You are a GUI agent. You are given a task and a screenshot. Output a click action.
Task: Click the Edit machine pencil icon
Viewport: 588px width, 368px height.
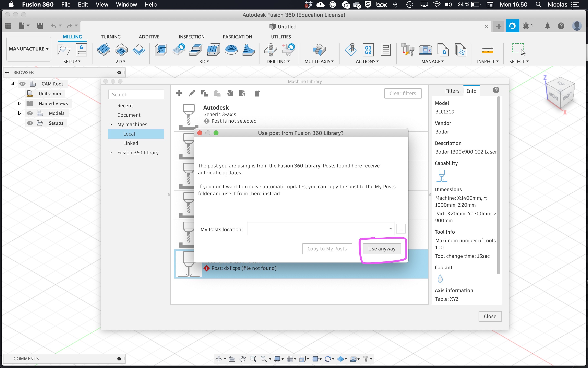(x=192, y=93)
